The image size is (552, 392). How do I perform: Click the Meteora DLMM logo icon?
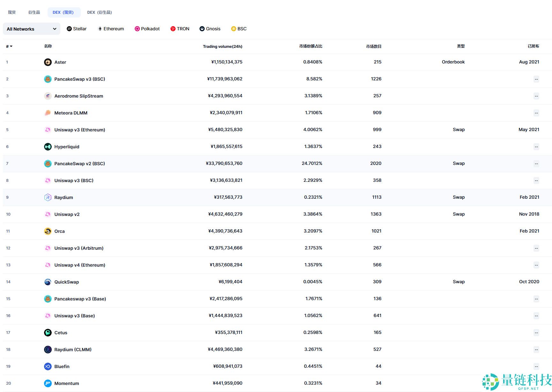48,113
